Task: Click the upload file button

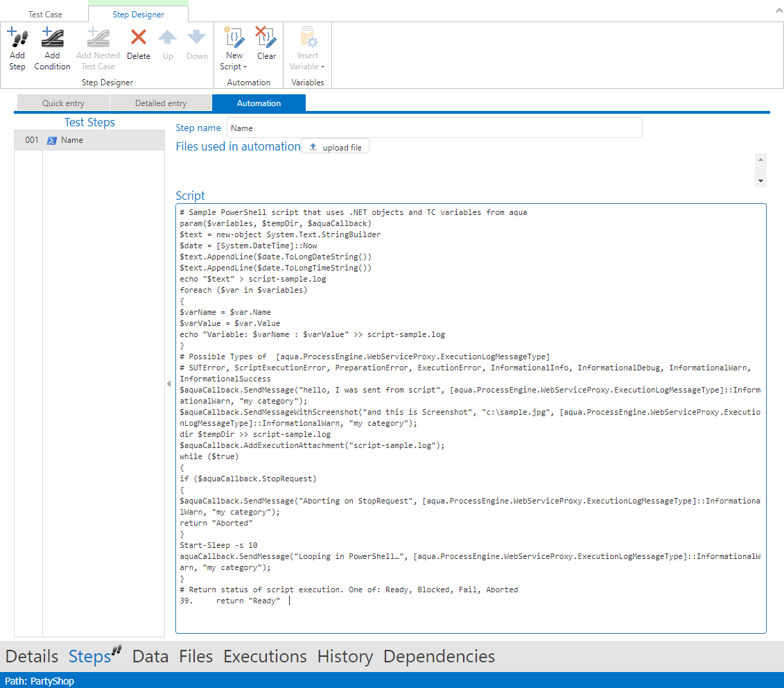Action: coord(336,147)
